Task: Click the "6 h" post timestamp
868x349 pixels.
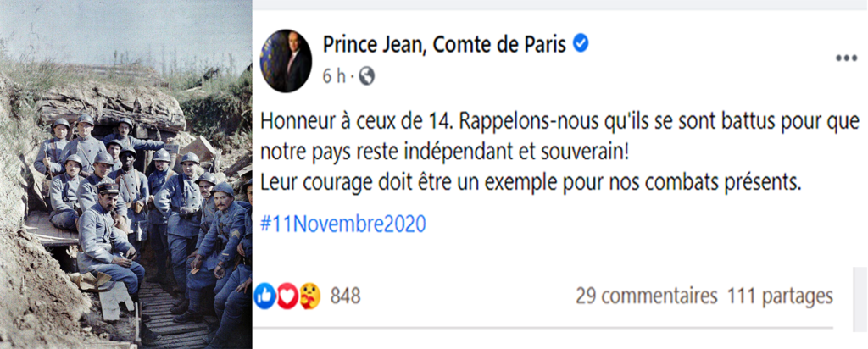Action: (x=333, y=76)
